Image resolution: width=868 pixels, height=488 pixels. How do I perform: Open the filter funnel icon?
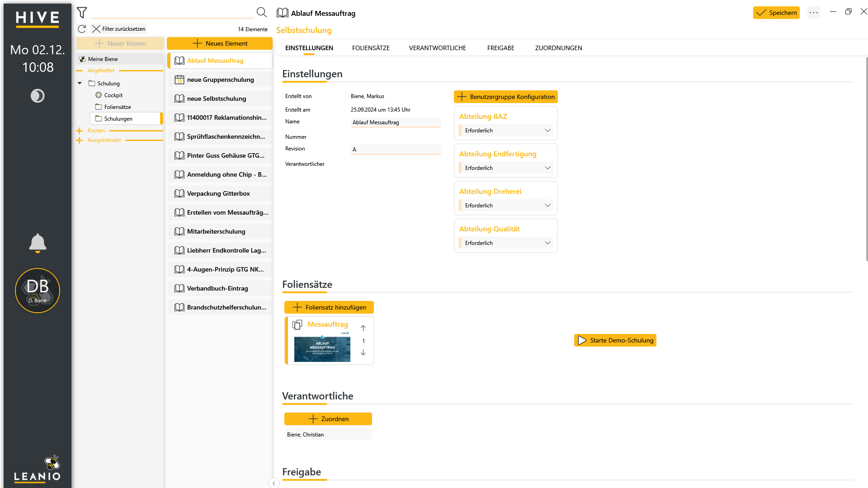[82, 13]
